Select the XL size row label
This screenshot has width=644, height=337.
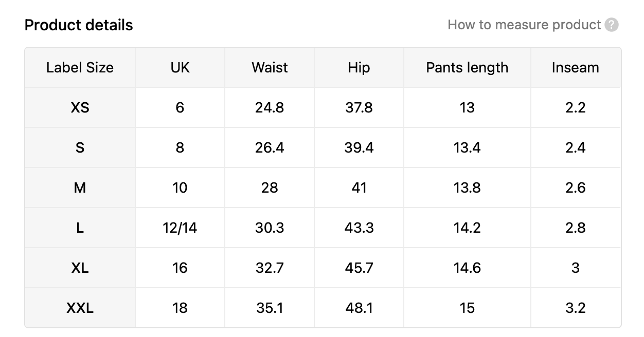pyautogui.click(x=80, y=268)
